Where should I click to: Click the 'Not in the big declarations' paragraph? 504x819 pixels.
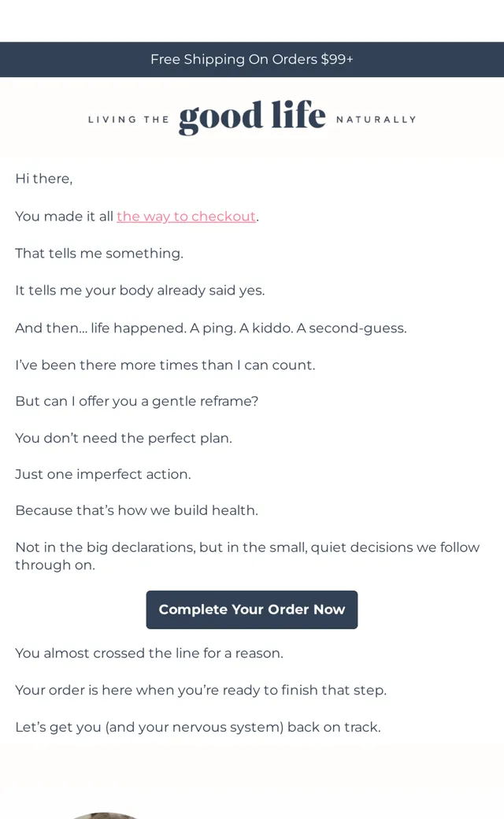pos(247,556)
